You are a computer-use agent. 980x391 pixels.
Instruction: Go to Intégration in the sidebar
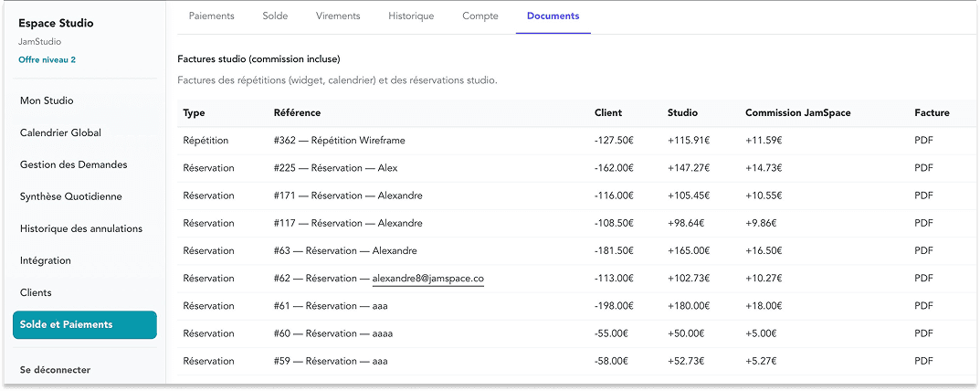tap(46, 260)
